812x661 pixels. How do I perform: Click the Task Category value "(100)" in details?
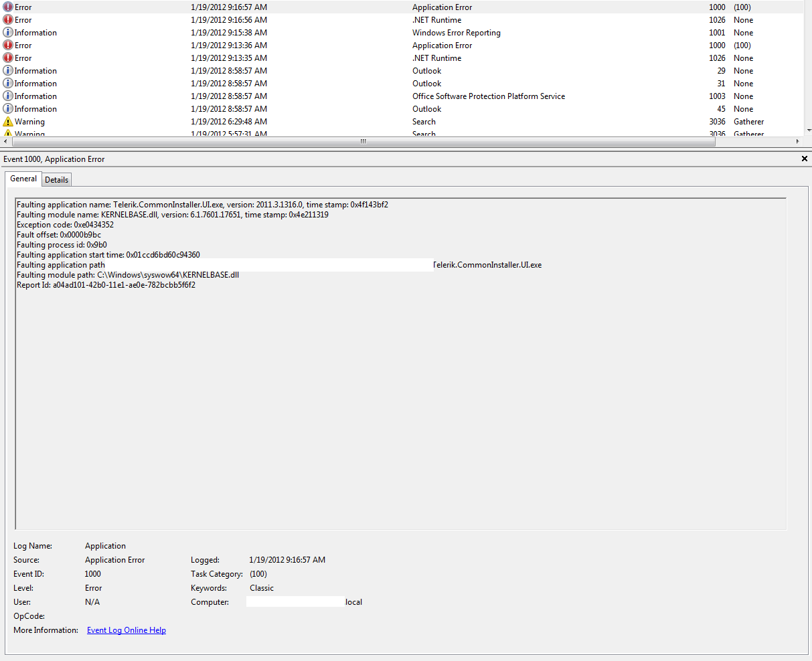258,574
